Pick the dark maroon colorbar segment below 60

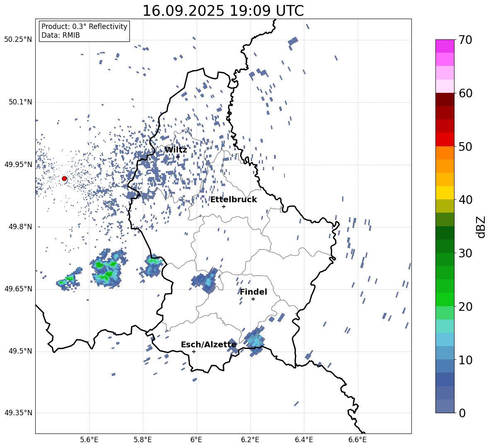[x=445, y=99]
